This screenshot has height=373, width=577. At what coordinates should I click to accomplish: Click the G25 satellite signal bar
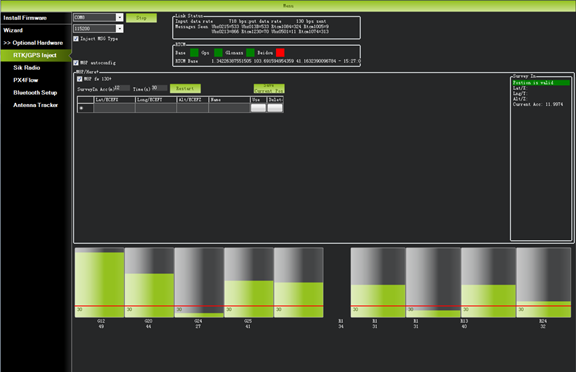[x=249, y=282]
